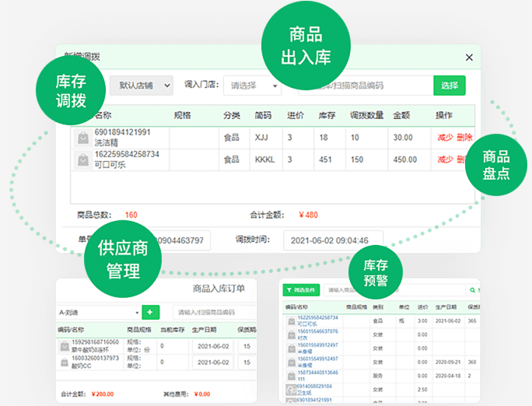Click the green 选择 button
Screen dimensions: 532x406
(449, 86)
